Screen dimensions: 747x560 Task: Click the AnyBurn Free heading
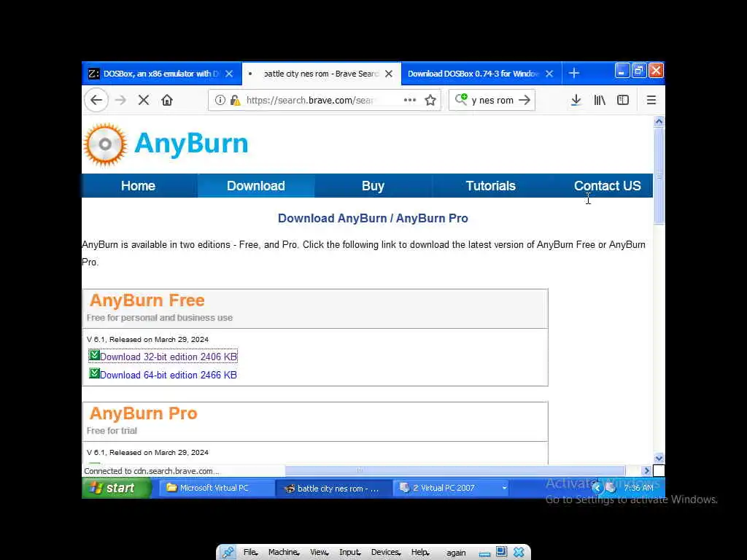147,300
